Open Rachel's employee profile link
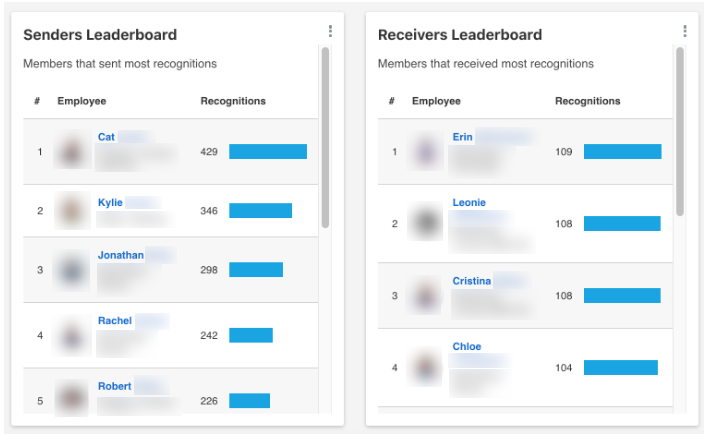This screenshot has width=708, height=437. [x=114, y=321]
